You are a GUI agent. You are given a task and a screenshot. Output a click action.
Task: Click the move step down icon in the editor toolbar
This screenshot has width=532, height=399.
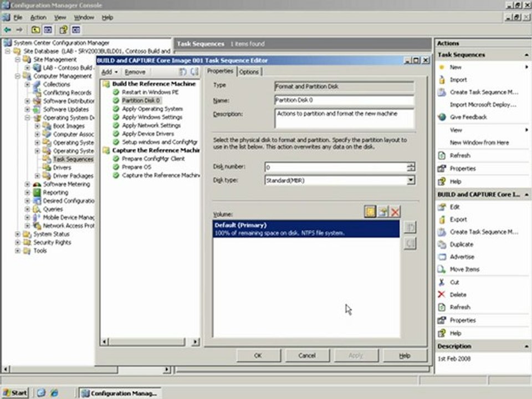pyautogui.click(x=195, y=71)
